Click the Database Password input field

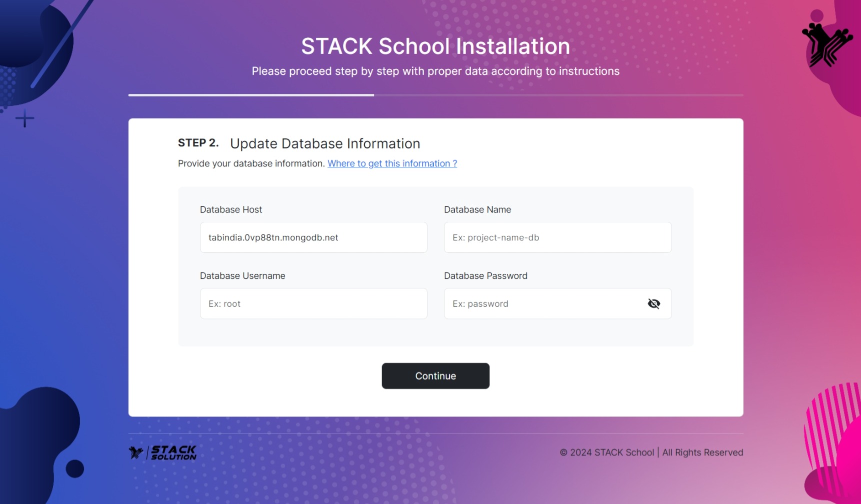(x=545, y=304)
